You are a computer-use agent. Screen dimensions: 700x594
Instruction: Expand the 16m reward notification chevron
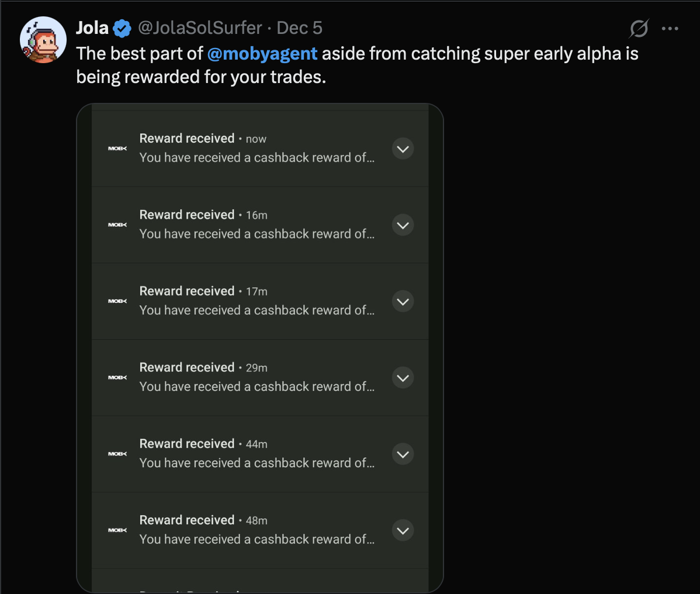pos(403,225)
